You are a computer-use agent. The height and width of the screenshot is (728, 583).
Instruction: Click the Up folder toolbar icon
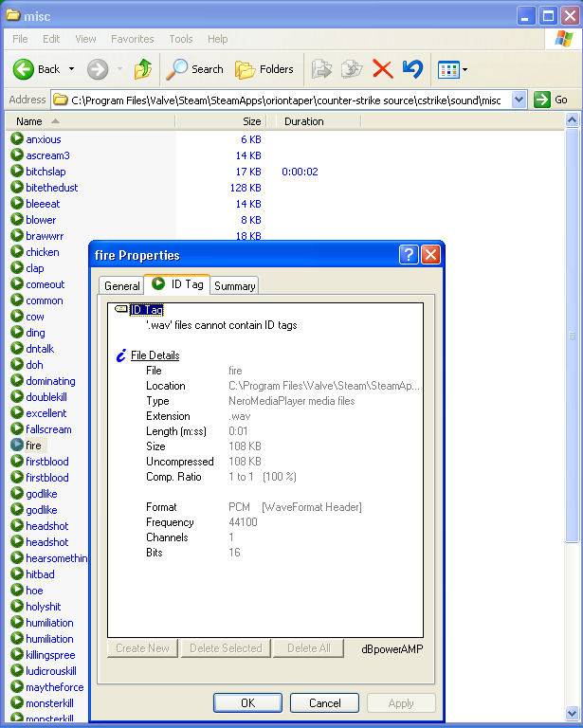coord(143,69)
